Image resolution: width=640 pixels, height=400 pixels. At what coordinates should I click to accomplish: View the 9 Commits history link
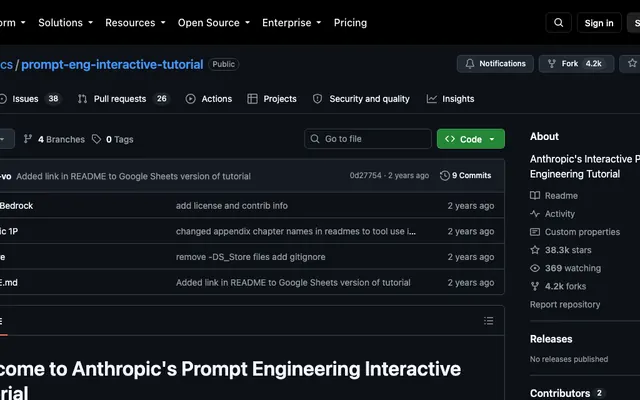coord(466,176)
